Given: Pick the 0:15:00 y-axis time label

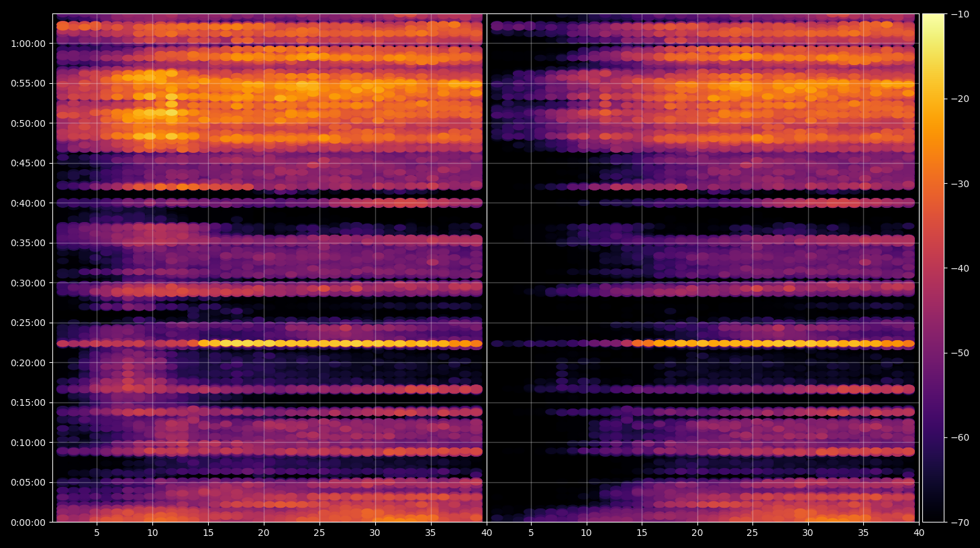Looking at the screenshot, I should pyautogui.click(x=28, y=402).
